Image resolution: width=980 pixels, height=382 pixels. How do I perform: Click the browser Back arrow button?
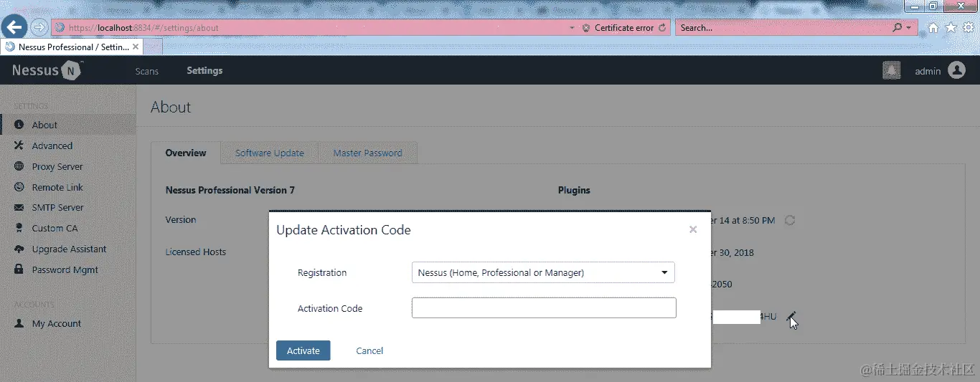click(x=14, y=28)
